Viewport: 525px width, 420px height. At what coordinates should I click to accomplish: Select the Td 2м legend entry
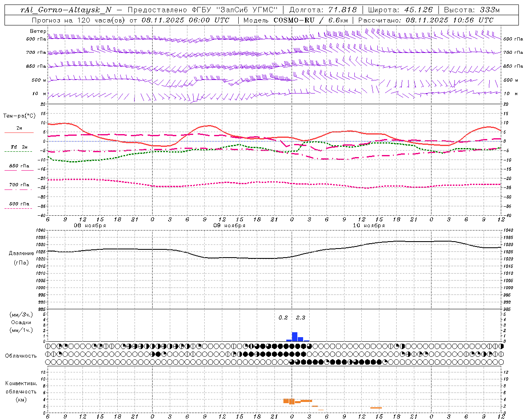(x=19, y=147)
